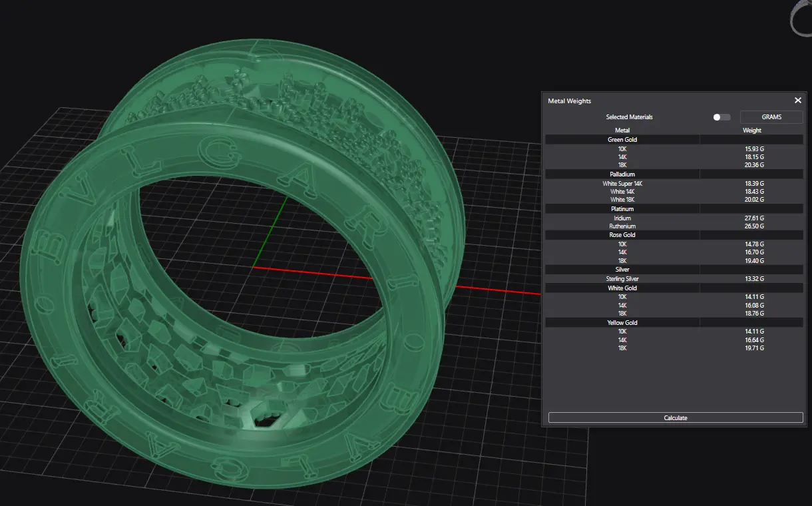Select the Green Gold group header

coord(622,140)
